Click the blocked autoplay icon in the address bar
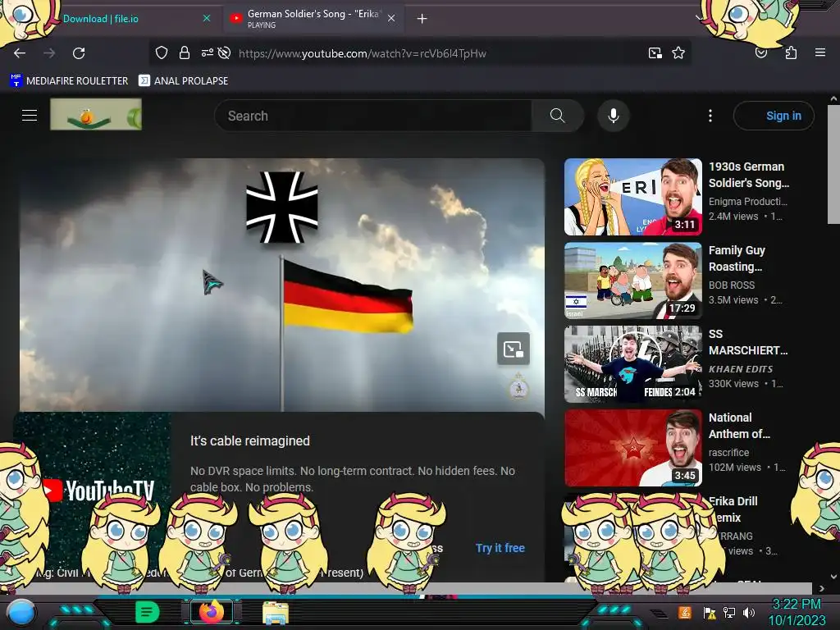The image size is (840, 630). 225,52
